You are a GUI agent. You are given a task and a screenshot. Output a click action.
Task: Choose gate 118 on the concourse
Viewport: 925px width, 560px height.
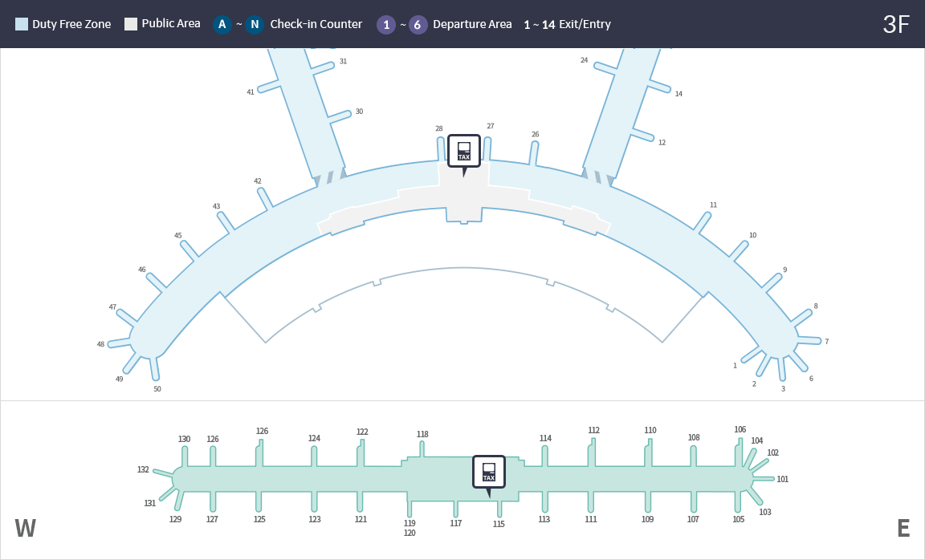pyautogui.click(x=422, y=434)
